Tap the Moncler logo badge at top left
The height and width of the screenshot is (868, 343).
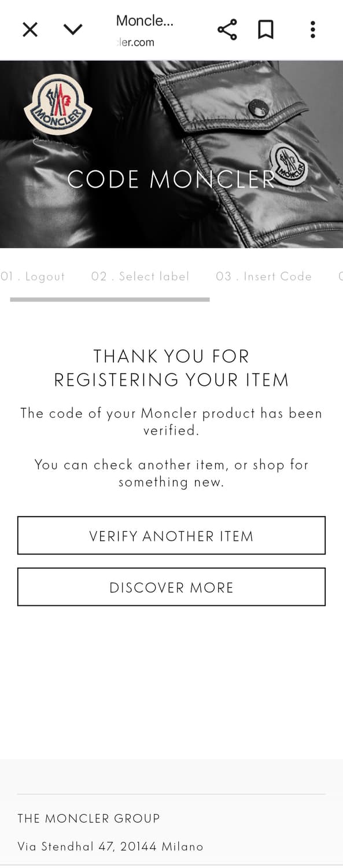(58, 105)
